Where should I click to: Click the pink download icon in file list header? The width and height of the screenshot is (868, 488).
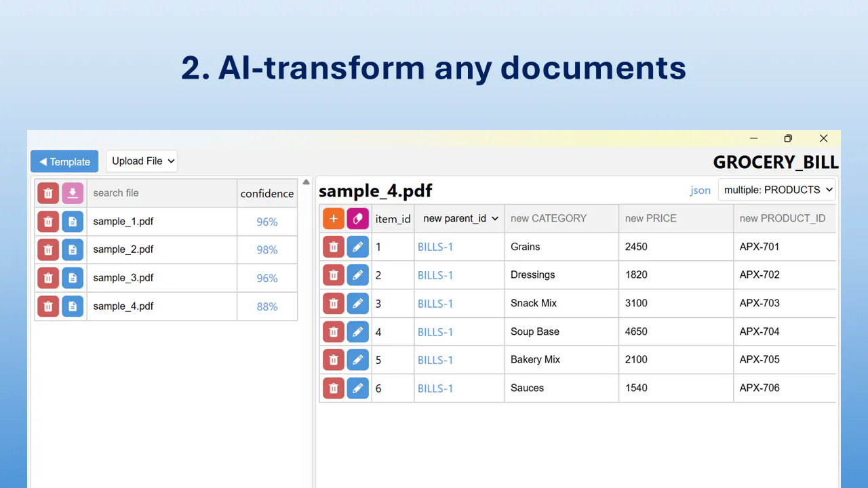click(x=73, y=193)
